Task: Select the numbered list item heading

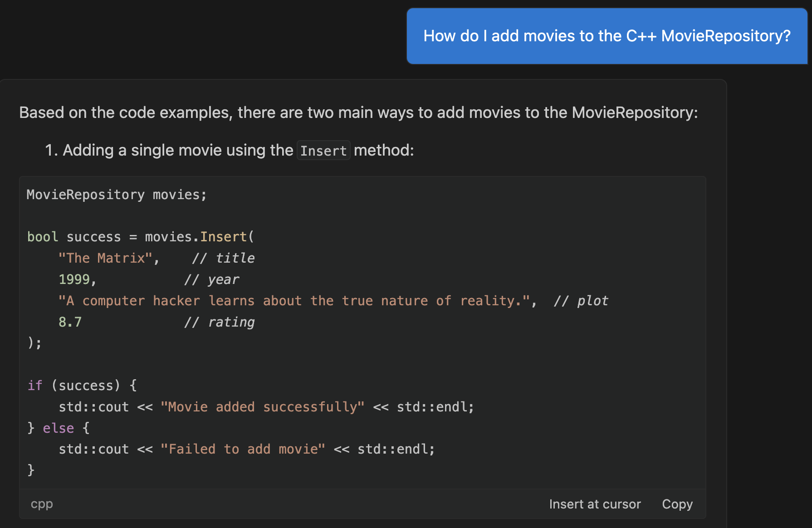Action: point(229,150)
